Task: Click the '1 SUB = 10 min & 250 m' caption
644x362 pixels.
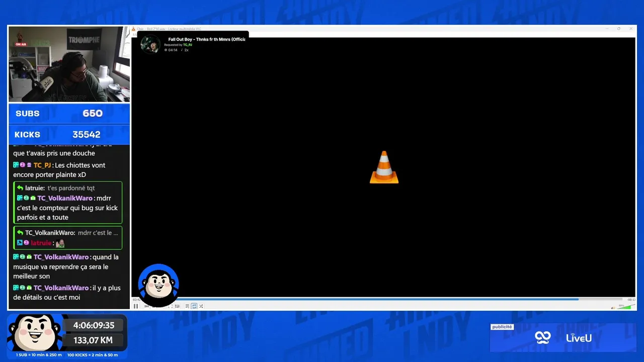Action: point(39,355)
